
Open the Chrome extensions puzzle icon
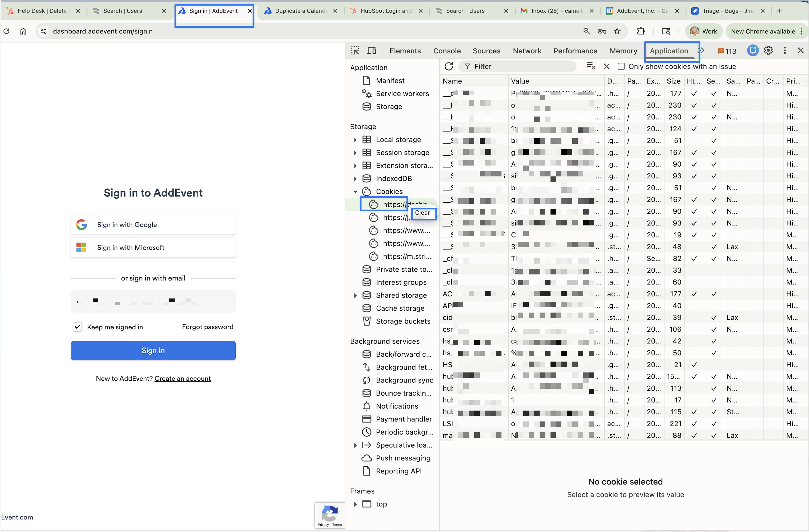point(641,31)
